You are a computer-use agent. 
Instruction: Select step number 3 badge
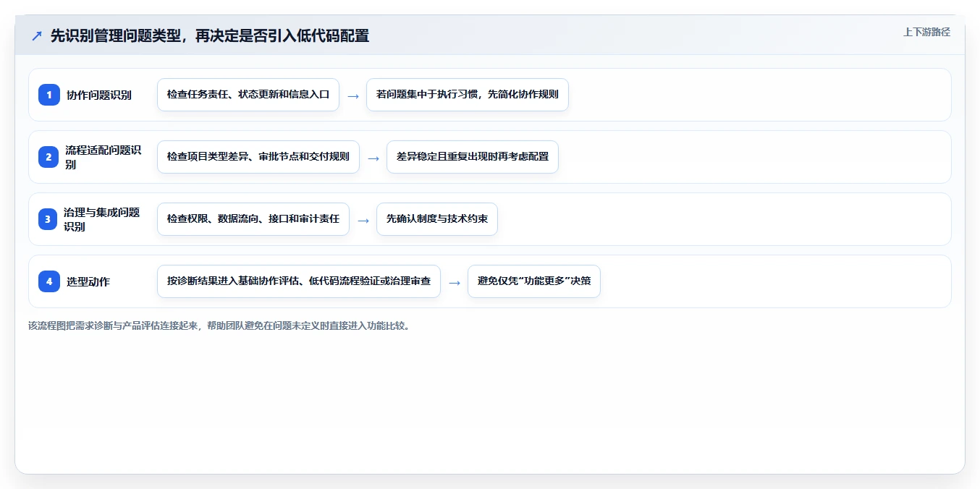pos(49,219)
